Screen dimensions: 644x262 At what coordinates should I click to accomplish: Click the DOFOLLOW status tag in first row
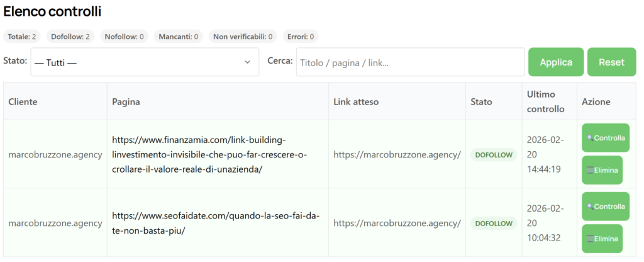(x=494, y=154)
